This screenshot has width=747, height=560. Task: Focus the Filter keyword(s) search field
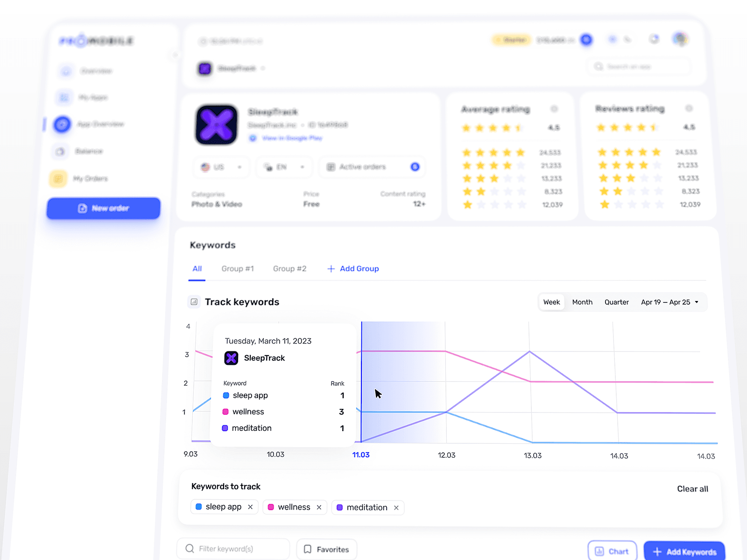point(233,549)
